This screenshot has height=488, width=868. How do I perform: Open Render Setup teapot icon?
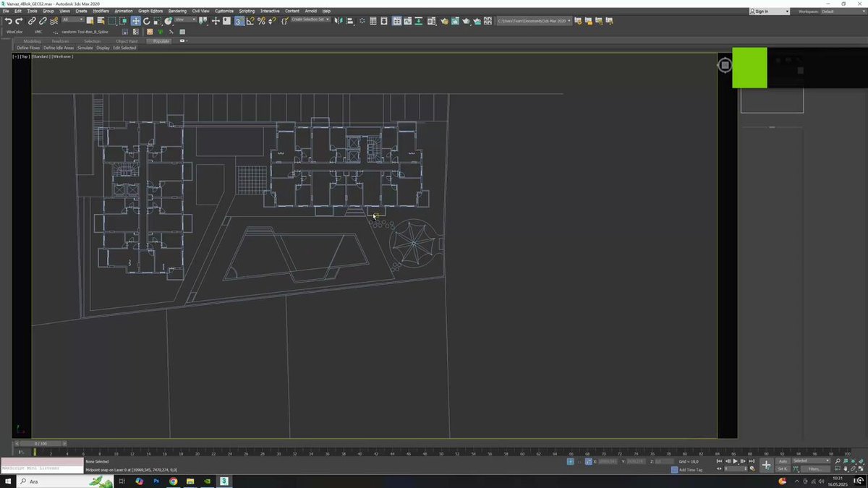[445, 21]
